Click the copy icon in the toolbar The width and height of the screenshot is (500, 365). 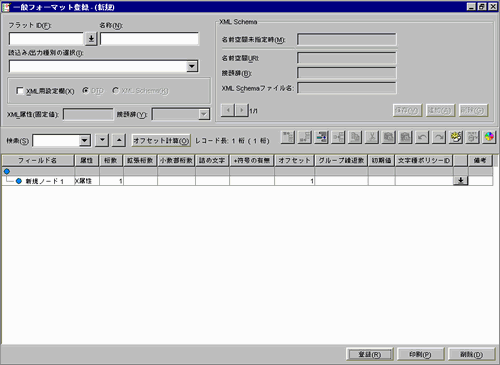click(355, 137)
